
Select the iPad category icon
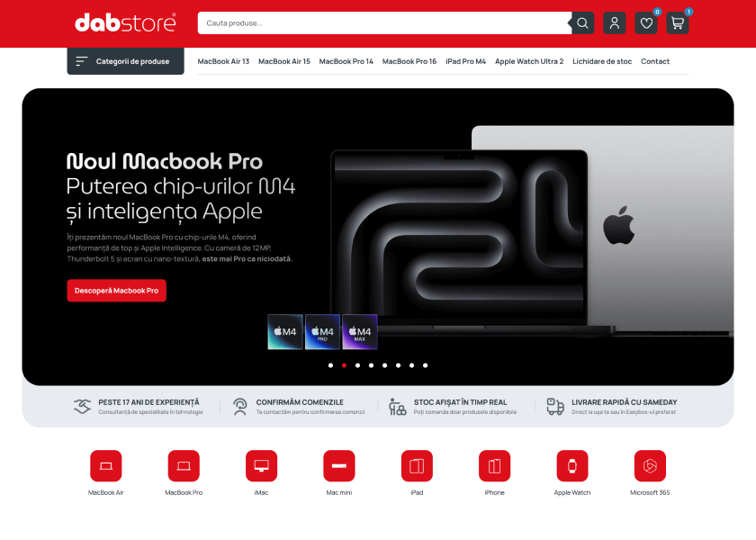(417, 465)
